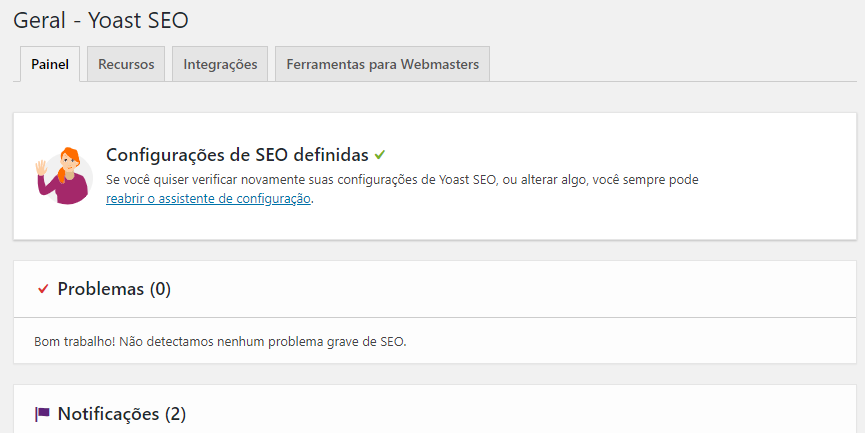The width and height of the screenshot is (865, 433).
Task: Expand the Problemas (0) section header
Action: tap(435, 289)
